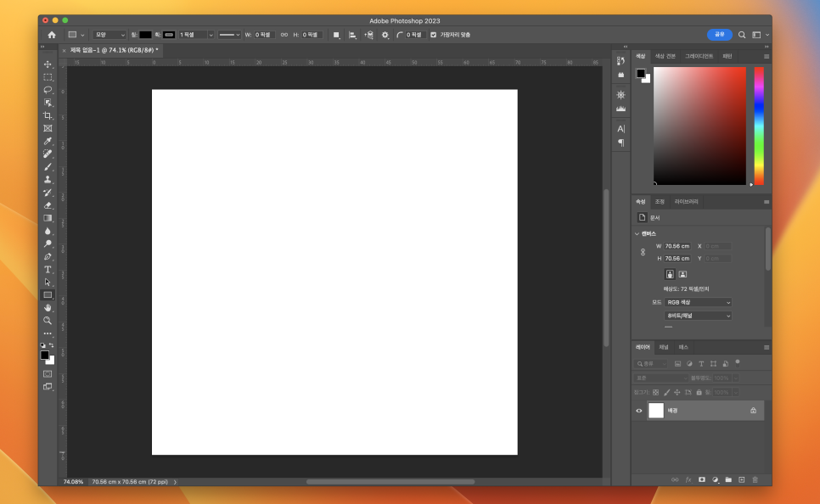The height and width of the screenshot is (504, 820).
Task: Open the Character panel icon
Action: coord(621,129)
